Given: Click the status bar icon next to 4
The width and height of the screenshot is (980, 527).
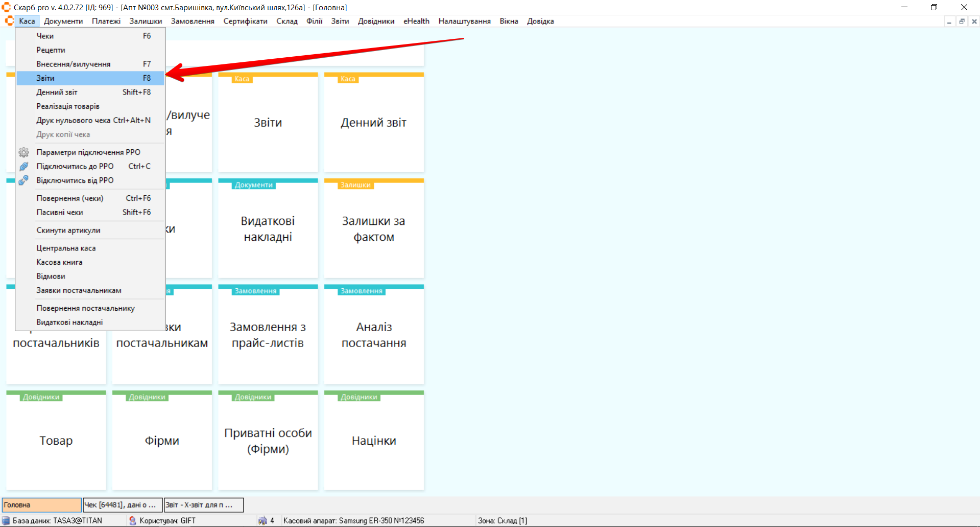Looking at the screenshot, I should pos(262,520).
